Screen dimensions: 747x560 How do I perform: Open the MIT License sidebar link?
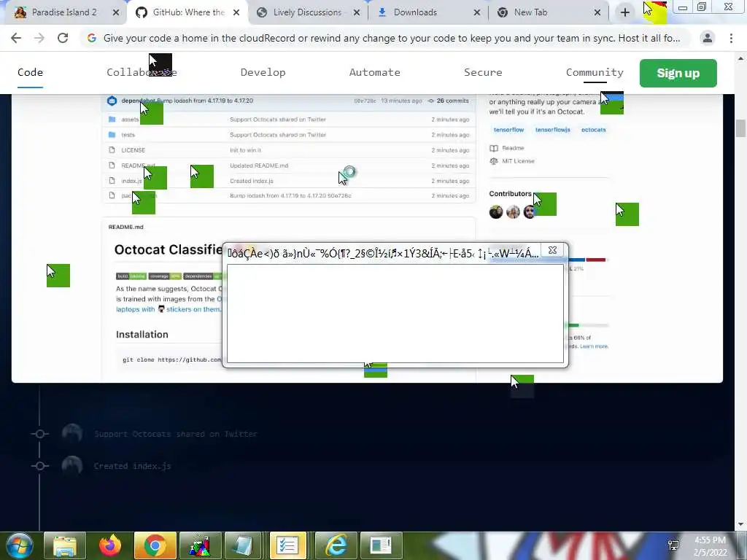513,161
